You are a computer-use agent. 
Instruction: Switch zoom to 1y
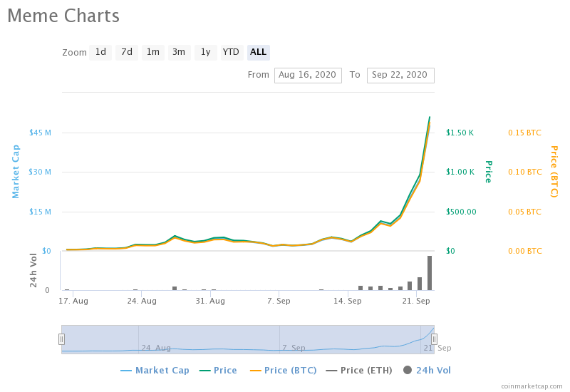pos(205,52)
